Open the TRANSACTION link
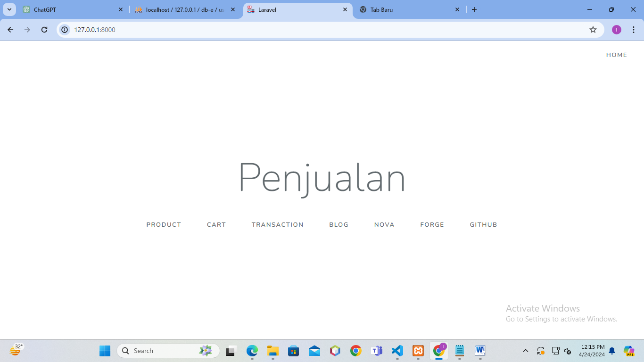 point(278,224)
